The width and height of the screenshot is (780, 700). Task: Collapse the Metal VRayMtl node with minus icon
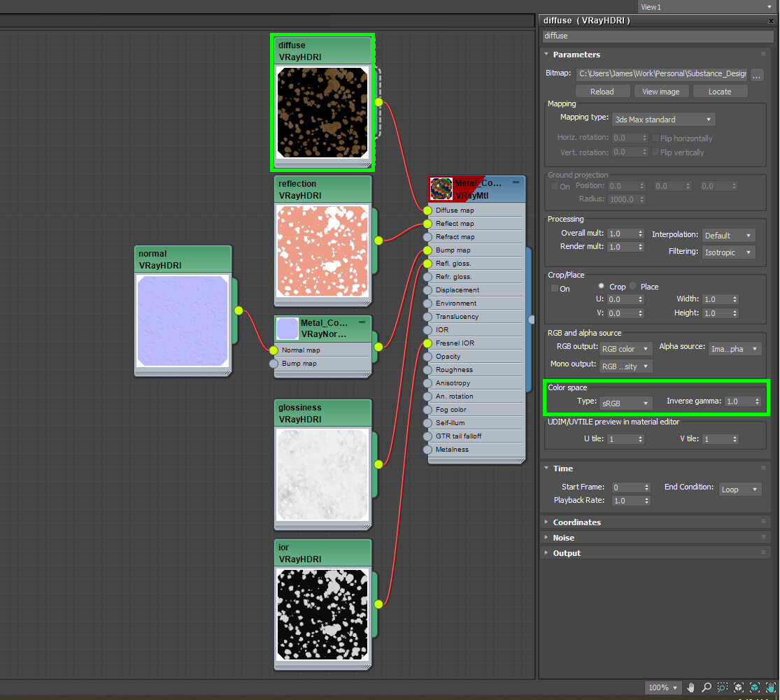point(516,182)
